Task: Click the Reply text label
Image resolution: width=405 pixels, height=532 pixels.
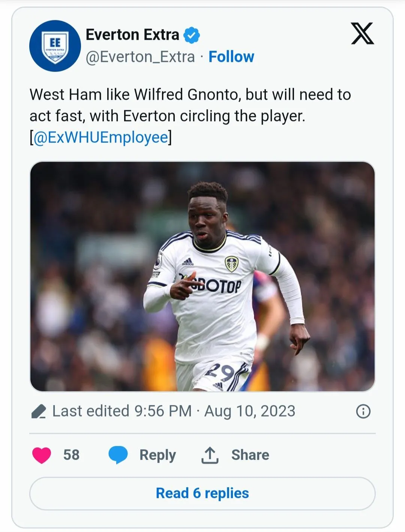Action: tap(157, 455)
